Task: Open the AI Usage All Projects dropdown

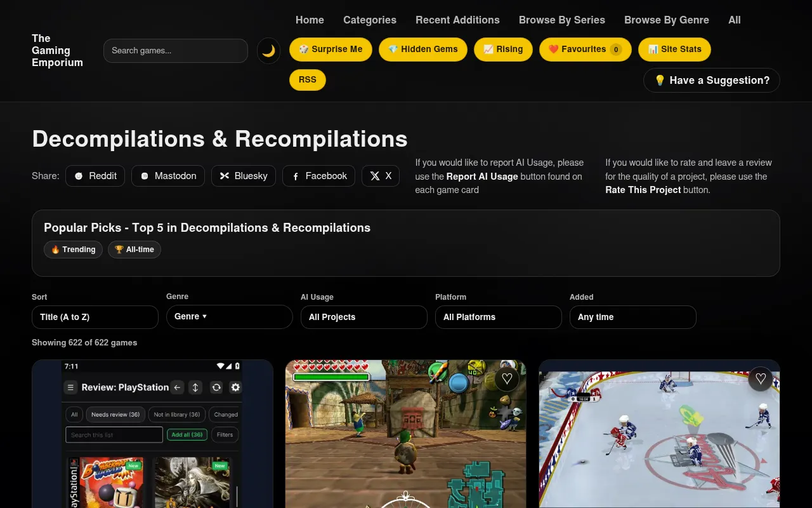Action: pos(364,317)
